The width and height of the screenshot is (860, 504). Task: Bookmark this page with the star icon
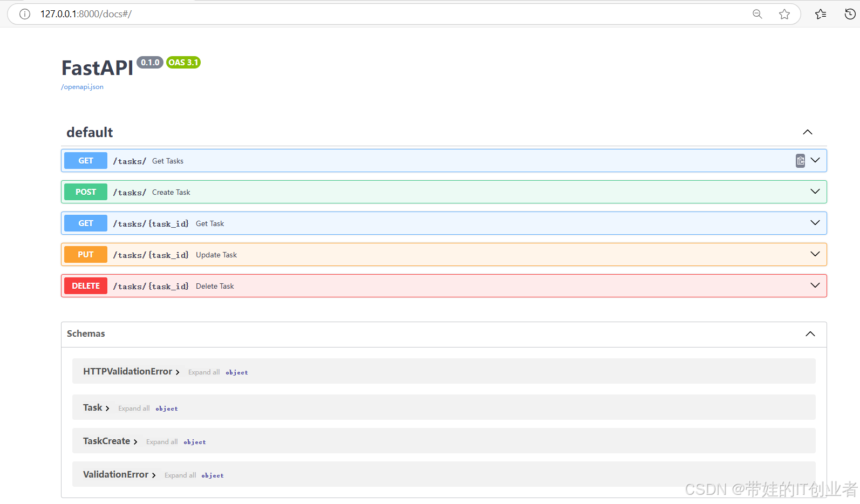[784, 14]
